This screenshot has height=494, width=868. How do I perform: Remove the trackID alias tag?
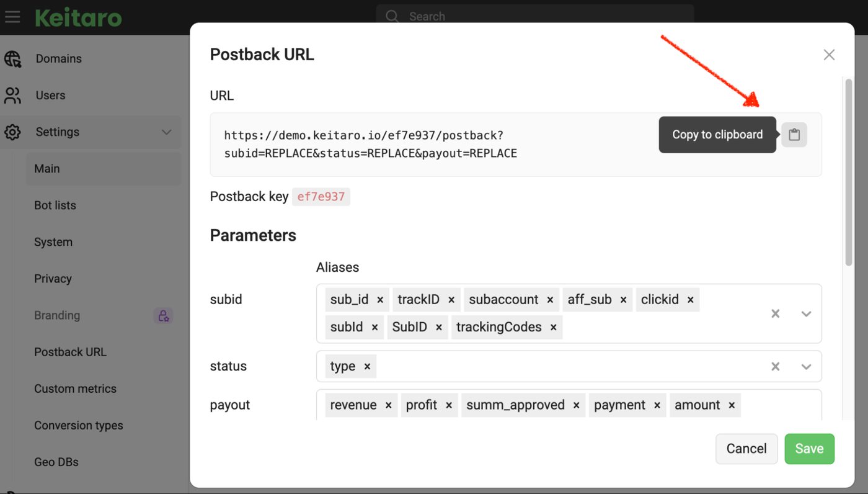click(451, 300)
